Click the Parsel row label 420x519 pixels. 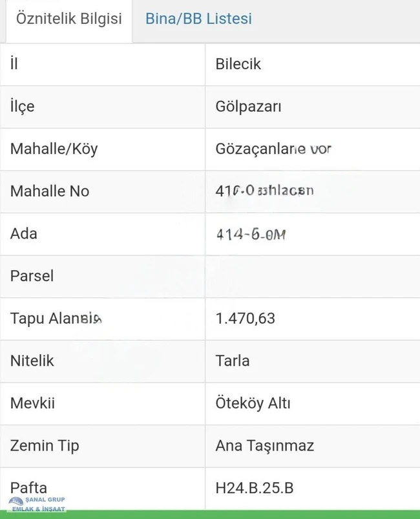point(32,276)
